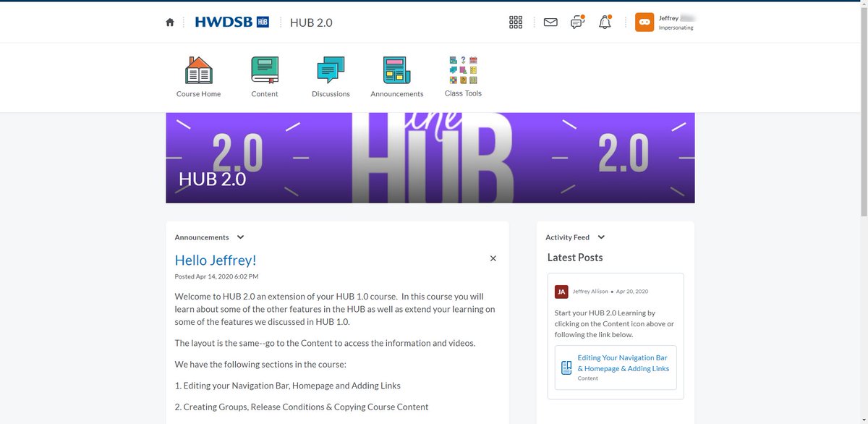The image size is (868, 424).
Task: Click the Latest Posts heading
Action: pyautogui.click(x=575, y=258)
